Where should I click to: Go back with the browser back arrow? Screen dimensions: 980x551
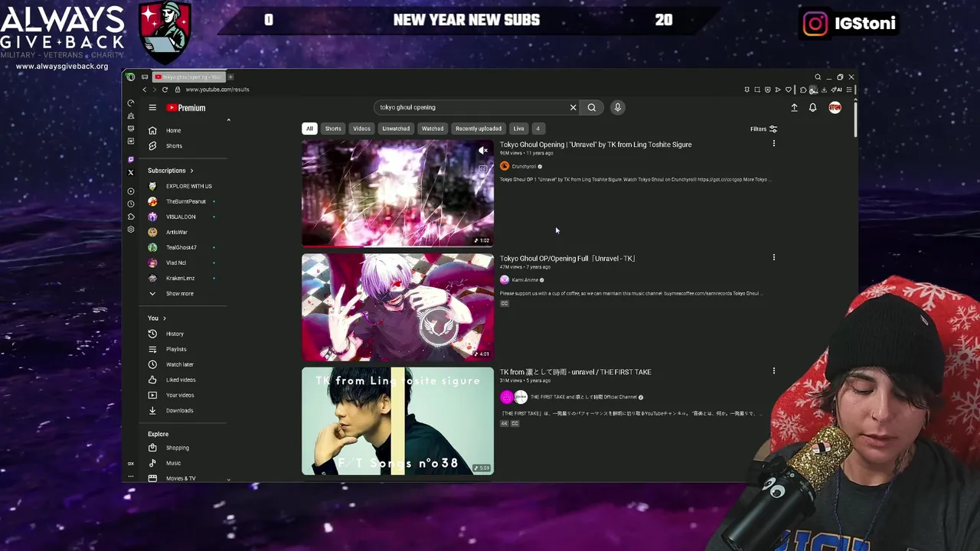(x=145, y=90)
